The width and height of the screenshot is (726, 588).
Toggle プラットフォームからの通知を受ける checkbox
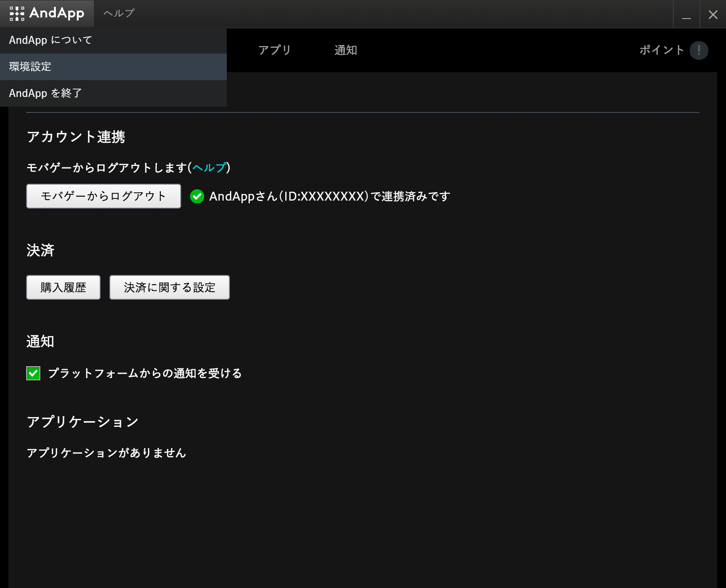click(33, 373)
